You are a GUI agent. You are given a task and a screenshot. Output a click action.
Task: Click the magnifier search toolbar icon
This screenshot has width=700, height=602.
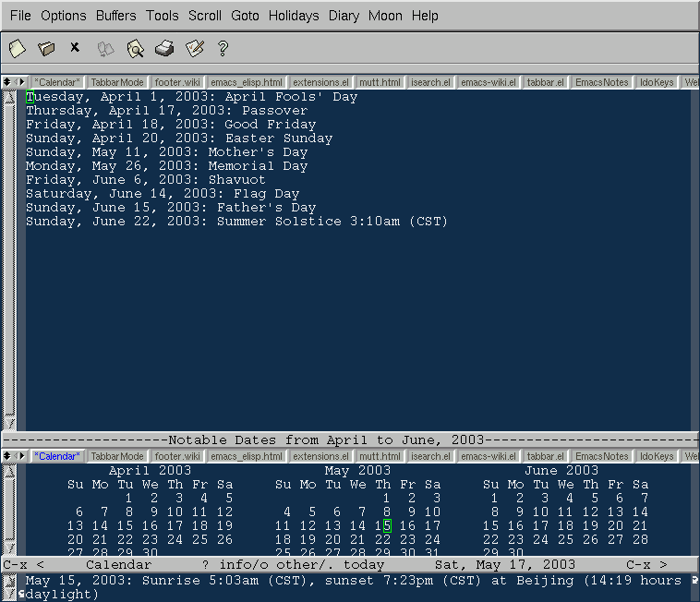(135, 48)
